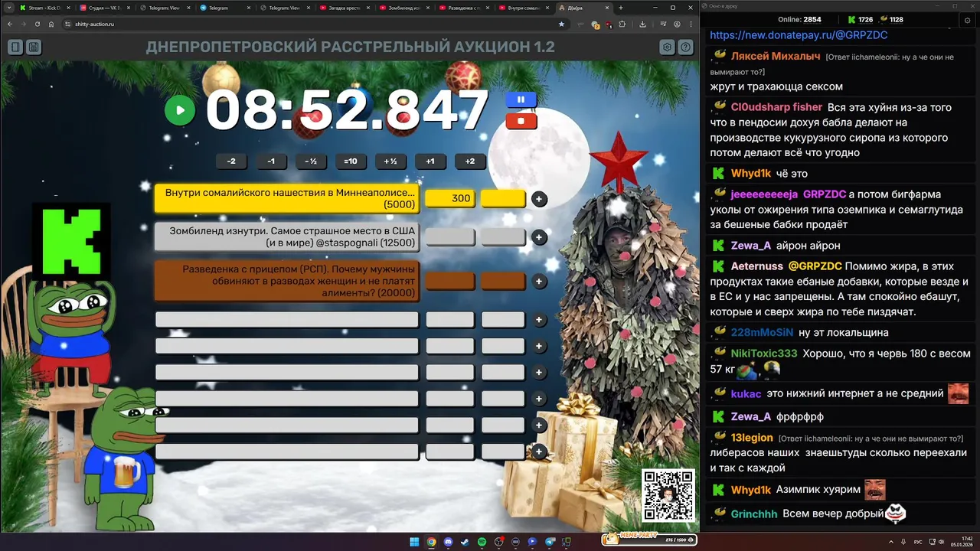The image size is (980, 551).
Task: Subtract one minute with -1 button
Action: pyautogui.click(x=271, y=161)
